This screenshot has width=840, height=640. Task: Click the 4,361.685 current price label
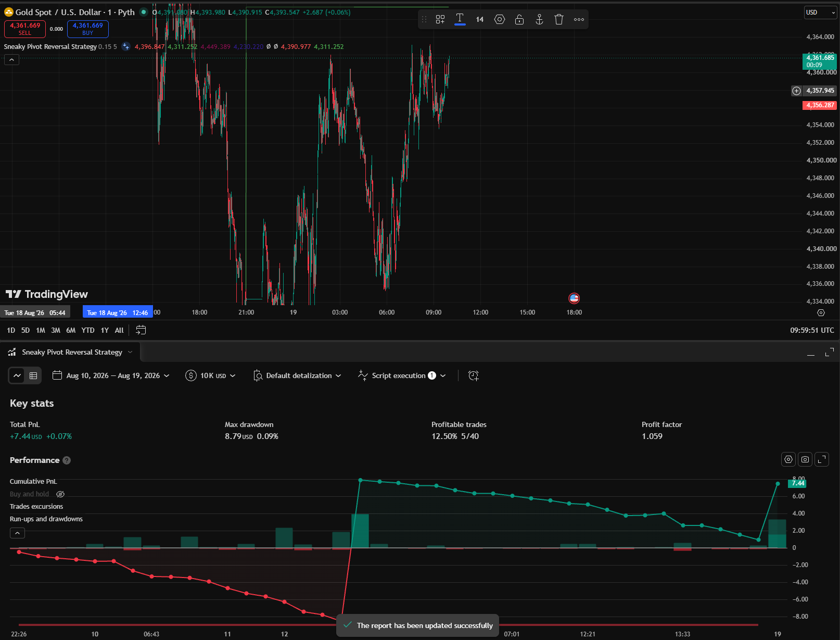point(820,61)
